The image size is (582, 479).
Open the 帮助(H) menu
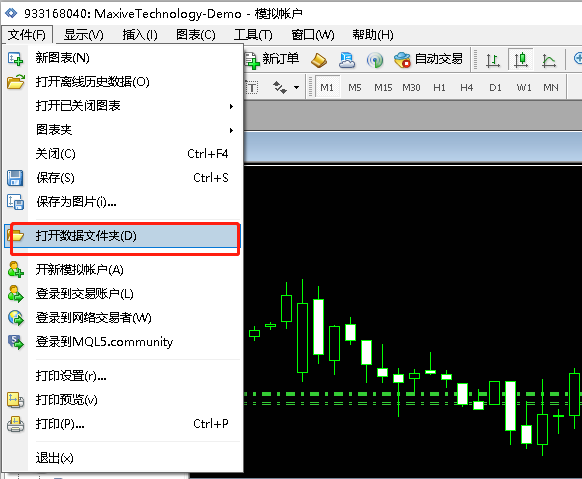coord(373,35)
